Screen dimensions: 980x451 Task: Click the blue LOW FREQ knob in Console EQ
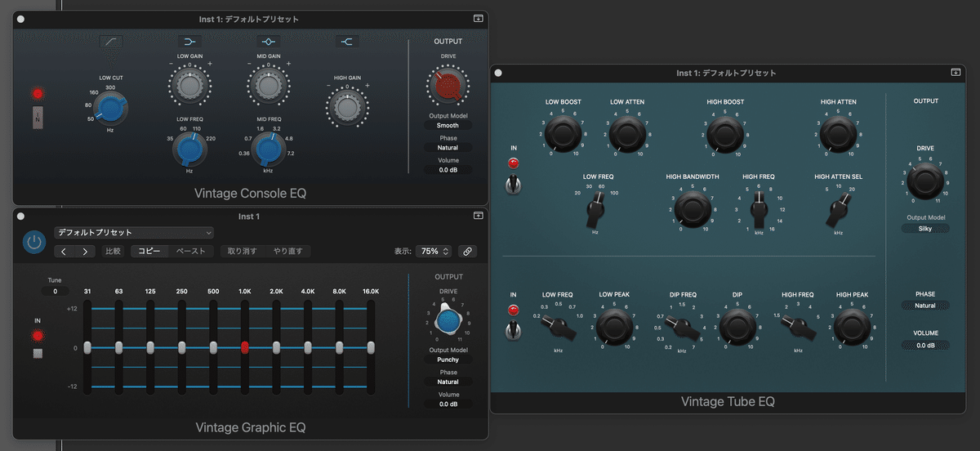189,150
